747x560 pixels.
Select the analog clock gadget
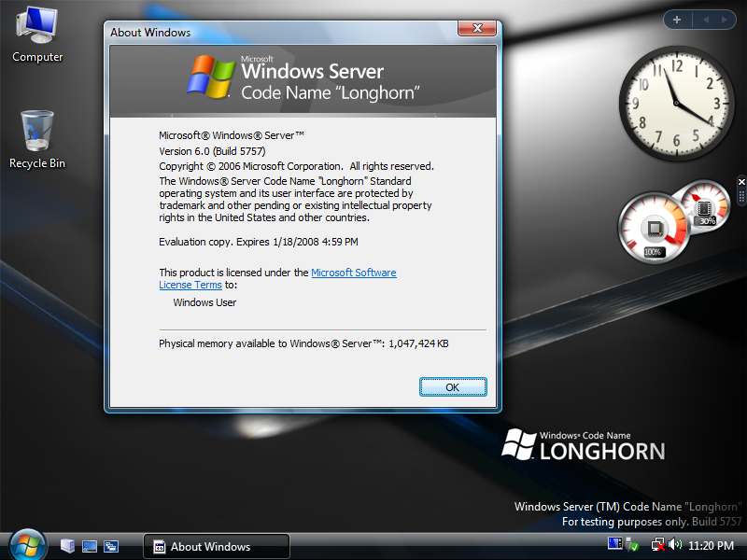point(676,103)
